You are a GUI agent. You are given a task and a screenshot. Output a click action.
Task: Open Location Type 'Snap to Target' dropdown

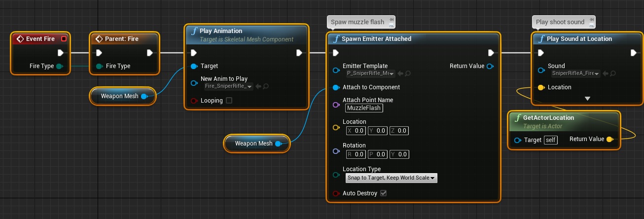(x=392, y=178)
